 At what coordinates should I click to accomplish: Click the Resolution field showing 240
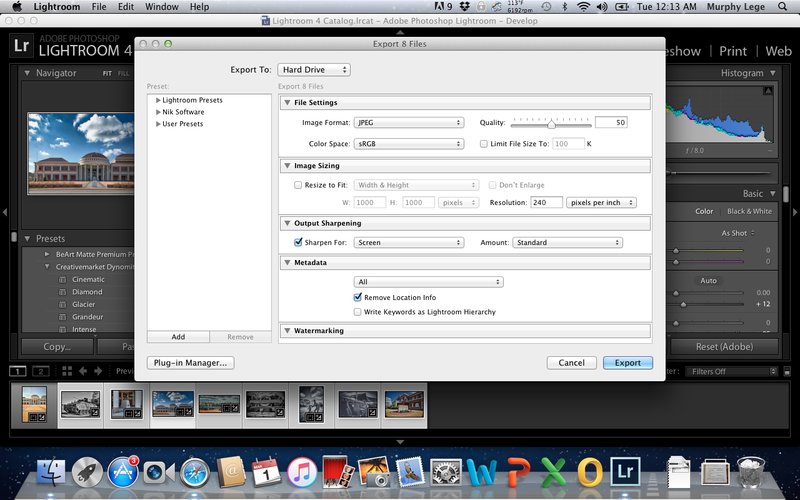click(546, 203)
